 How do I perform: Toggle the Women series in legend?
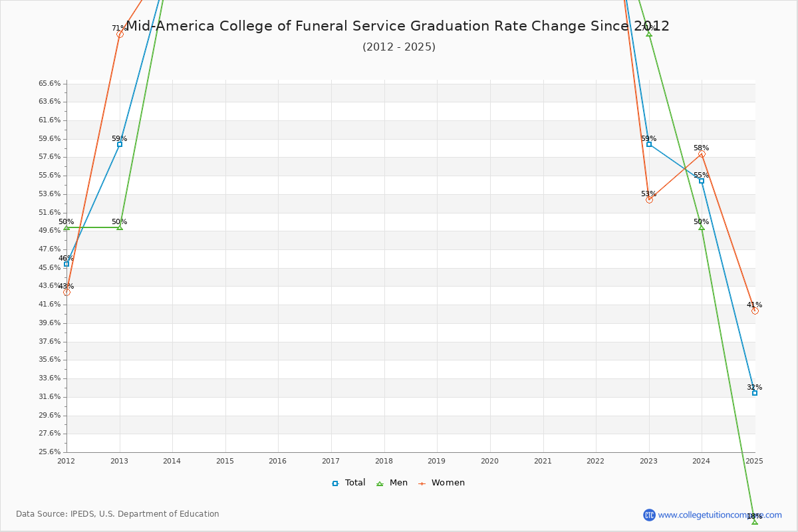click(442, 483)
